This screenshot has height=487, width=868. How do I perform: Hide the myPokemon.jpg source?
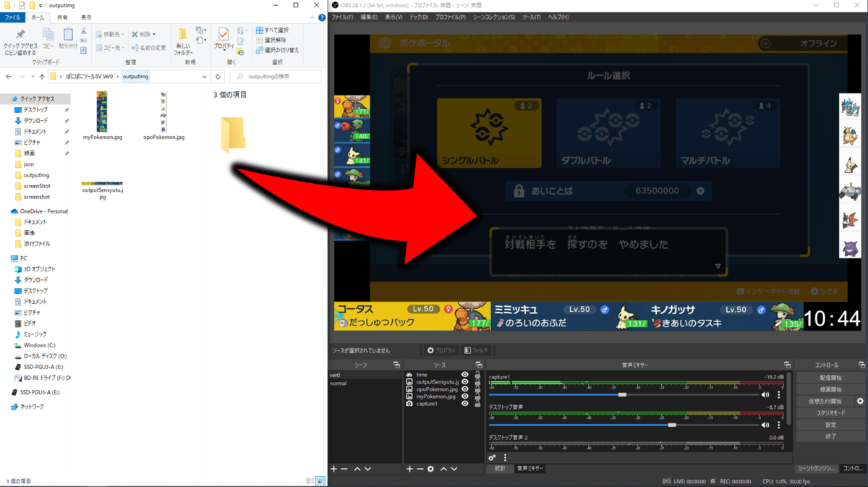click(x=465, y=397)
